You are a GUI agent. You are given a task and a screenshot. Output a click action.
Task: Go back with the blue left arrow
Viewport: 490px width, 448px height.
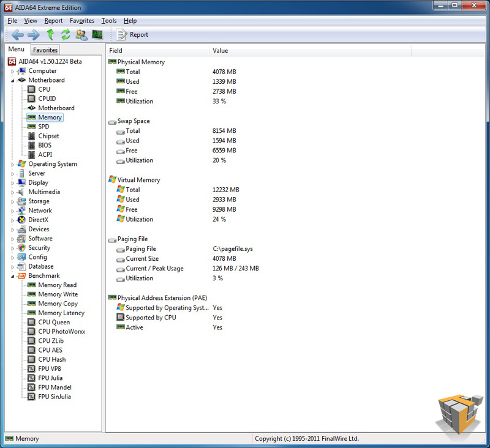18,35
